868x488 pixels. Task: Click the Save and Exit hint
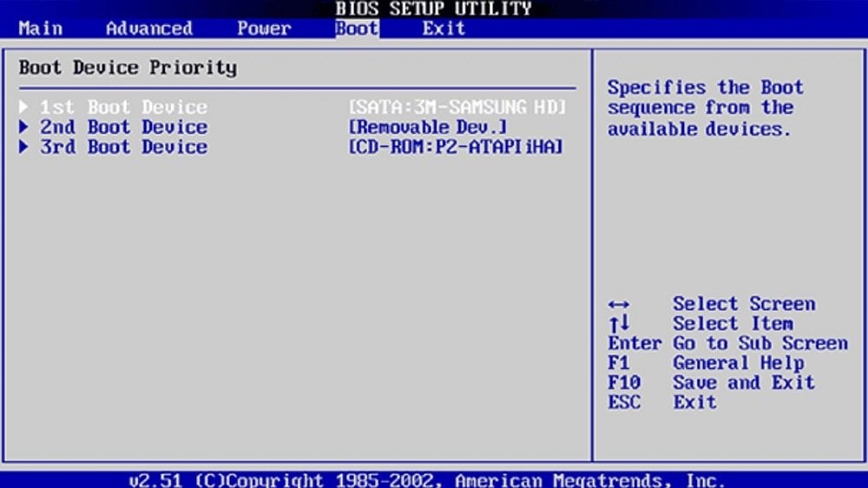click(744, 382)
